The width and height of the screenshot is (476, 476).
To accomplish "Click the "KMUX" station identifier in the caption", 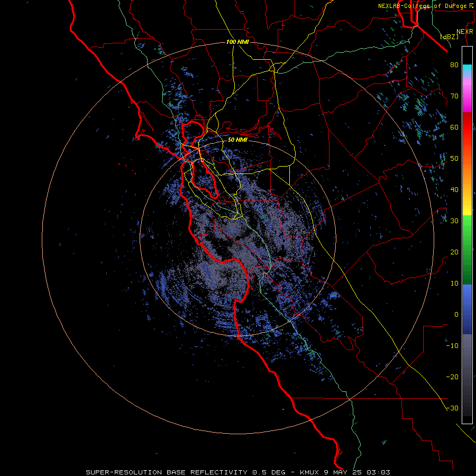I will [x=309, y=472].
